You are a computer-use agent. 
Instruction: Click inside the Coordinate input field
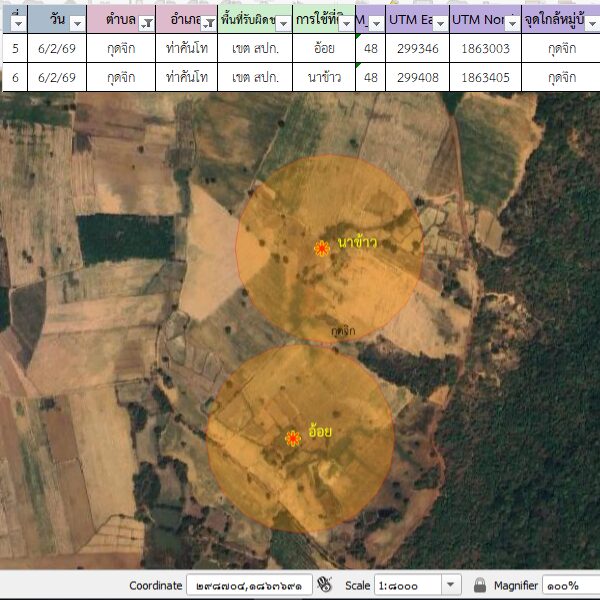coord(248,585)
